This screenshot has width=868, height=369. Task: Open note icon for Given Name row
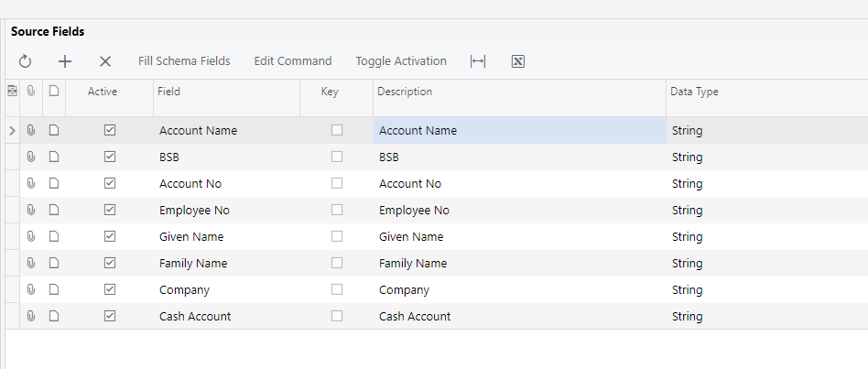coord(54,236)
